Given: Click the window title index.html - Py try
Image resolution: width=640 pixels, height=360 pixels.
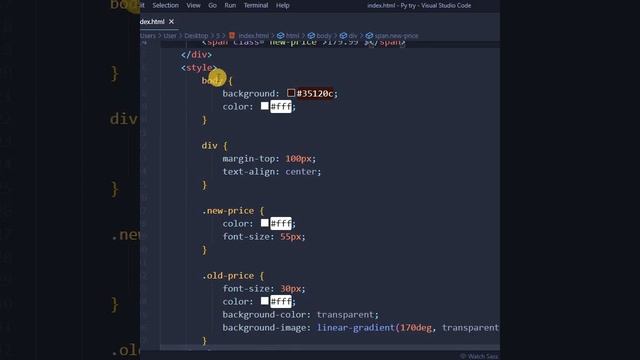Looking at the screenshot, I should [419, 5].
